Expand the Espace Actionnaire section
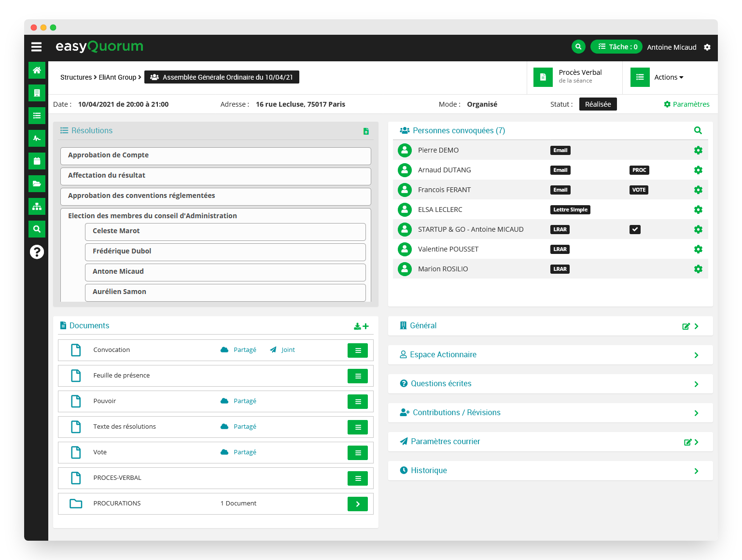This screenshot has width=742, height=560. (x=696, y=355)
